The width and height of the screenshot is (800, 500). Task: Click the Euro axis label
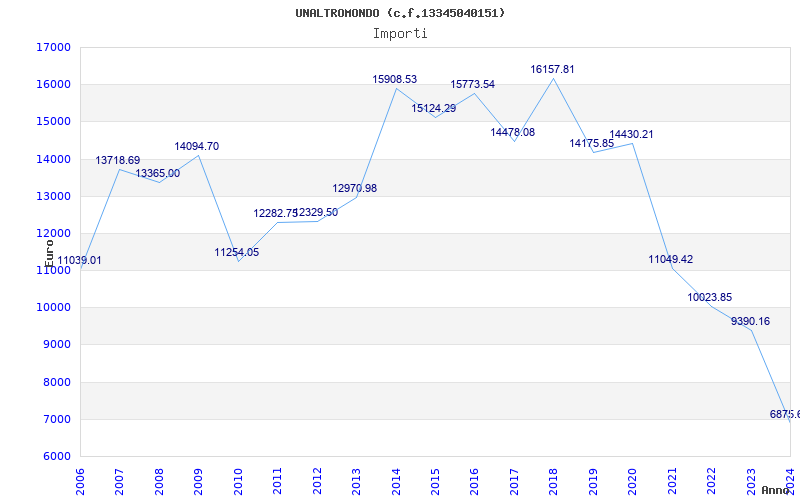click(x=49, y=253)
